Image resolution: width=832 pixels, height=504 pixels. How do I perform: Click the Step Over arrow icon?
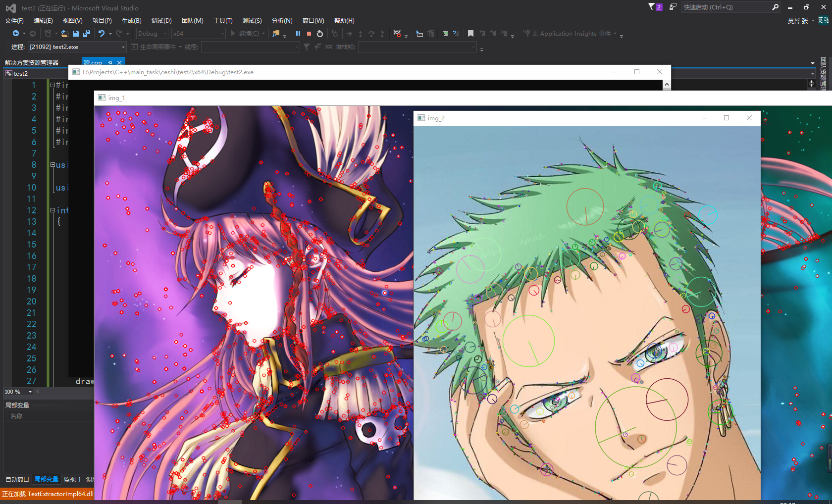371,33
